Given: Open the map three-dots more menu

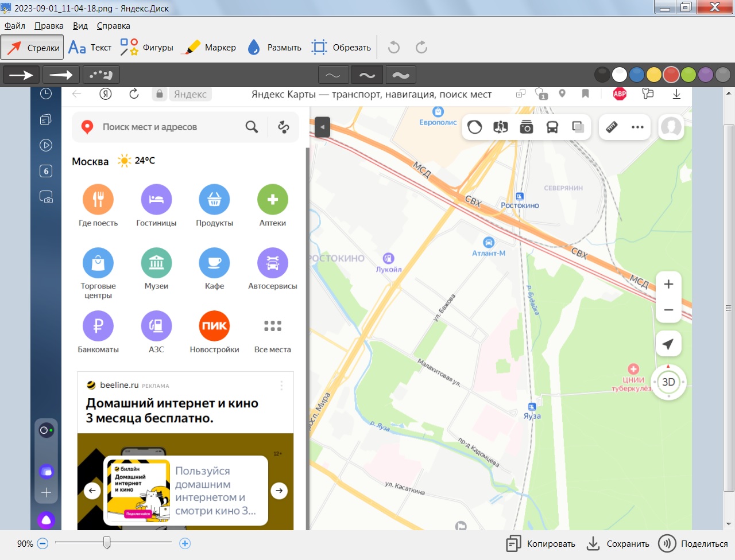Looking at the screenshot, I should (x=637, y=127).
